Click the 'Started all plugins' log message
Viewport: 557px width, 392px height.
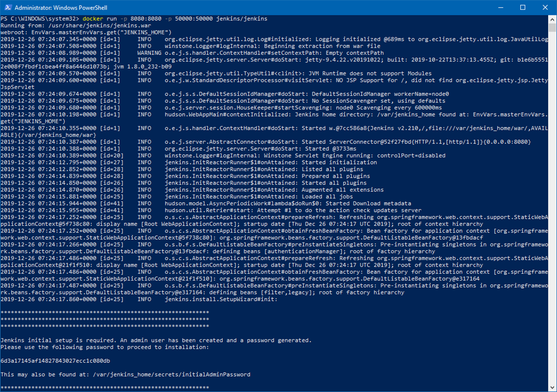click(334, 183)
